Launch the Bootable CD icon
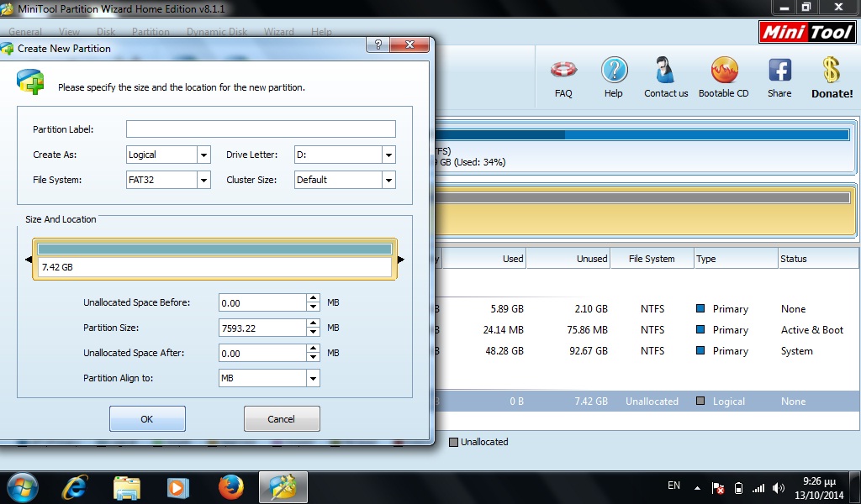The image size is (861, 504). point(724,71)
